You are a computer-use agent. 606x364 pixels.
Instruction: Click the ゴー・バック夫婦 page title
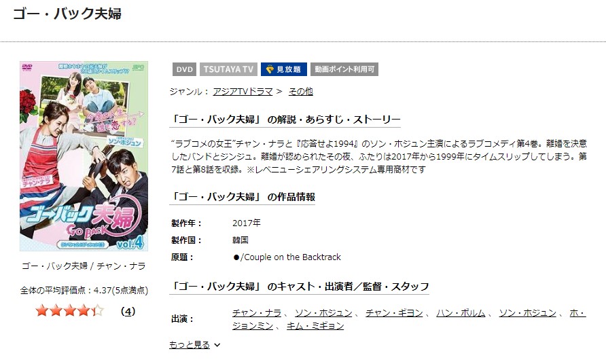[x=67, y=14]
